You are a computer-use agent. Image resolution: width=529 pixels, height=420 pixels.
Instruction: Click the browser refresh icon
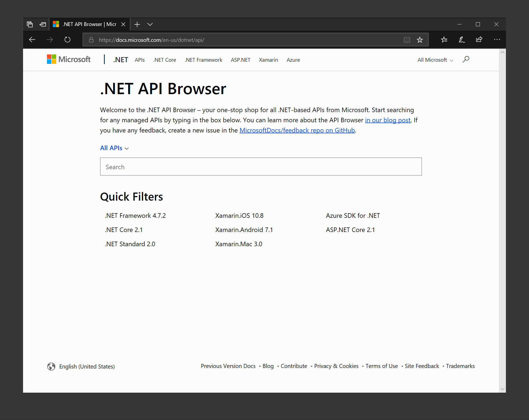(x=67, y=39)
